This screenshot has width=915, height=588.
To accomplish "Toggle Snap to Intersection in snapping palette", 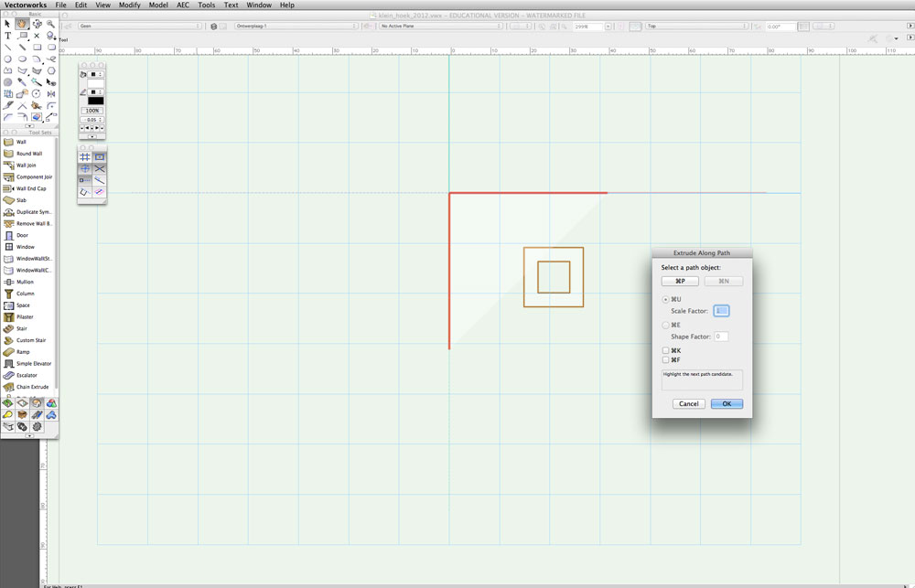I will click(100, 168).
